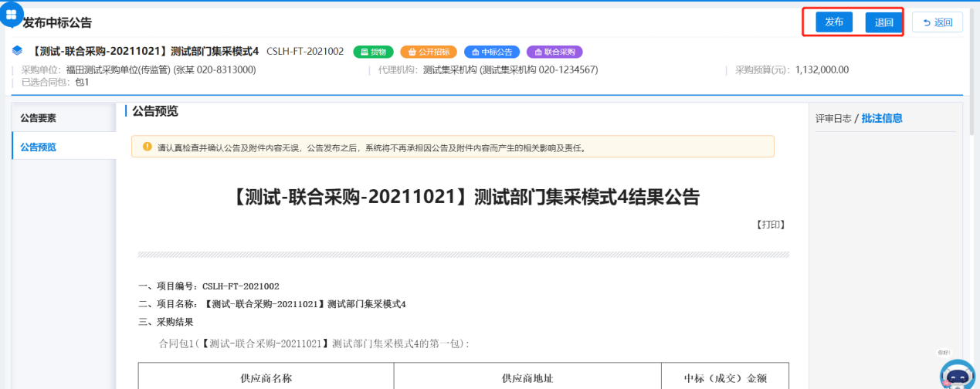Open the blue app grid menu icon
The image size is (980, 389).
tap(11, 13)
